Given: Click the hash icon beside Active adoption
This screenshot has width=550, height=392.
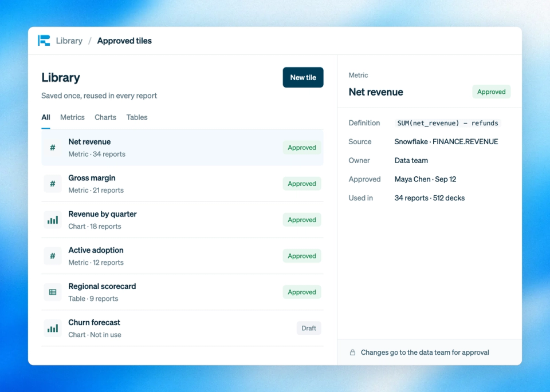Looking at the screenshot, I should (53, 256).
